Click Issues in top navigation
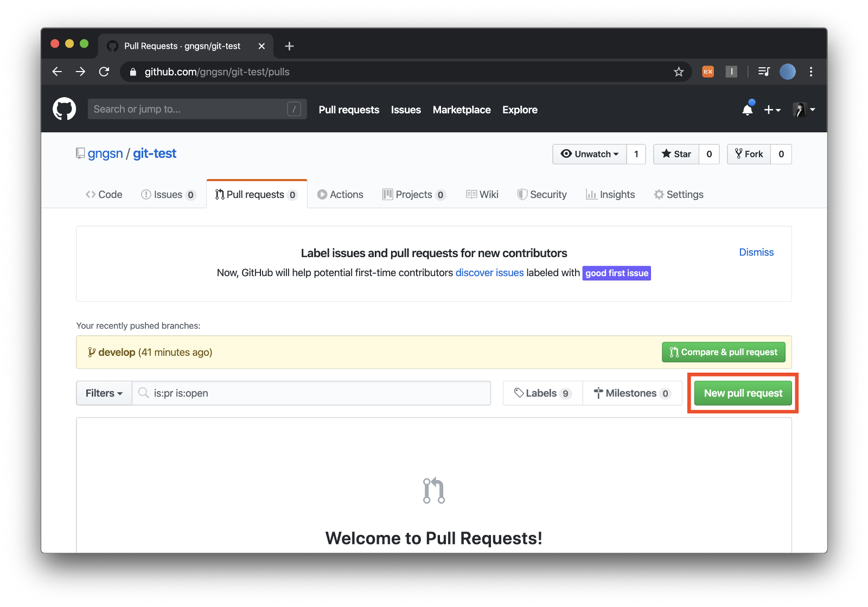868x607 pixels. coord(406,110)
